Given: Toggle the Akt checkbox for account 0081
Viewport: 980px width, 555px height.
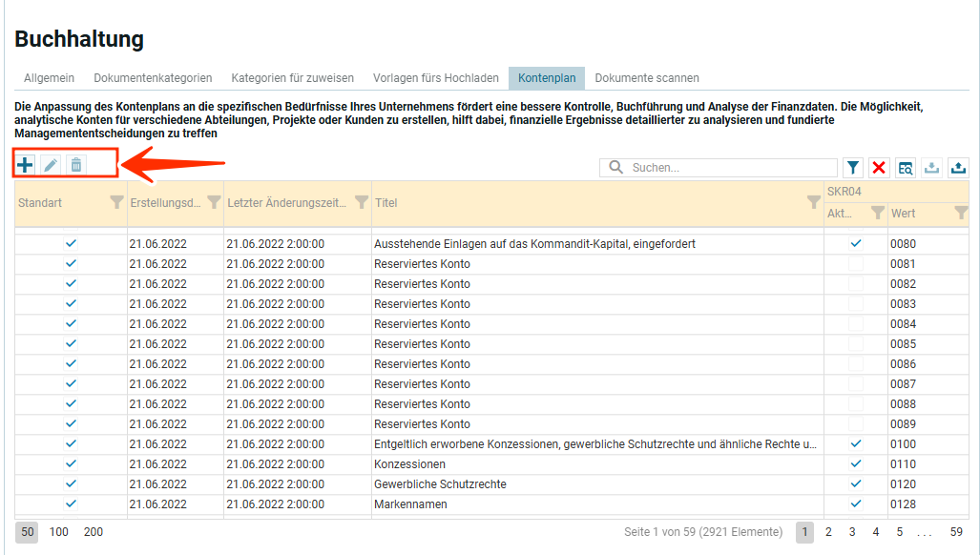Looking at the screenshot, I should click(856, 264).
